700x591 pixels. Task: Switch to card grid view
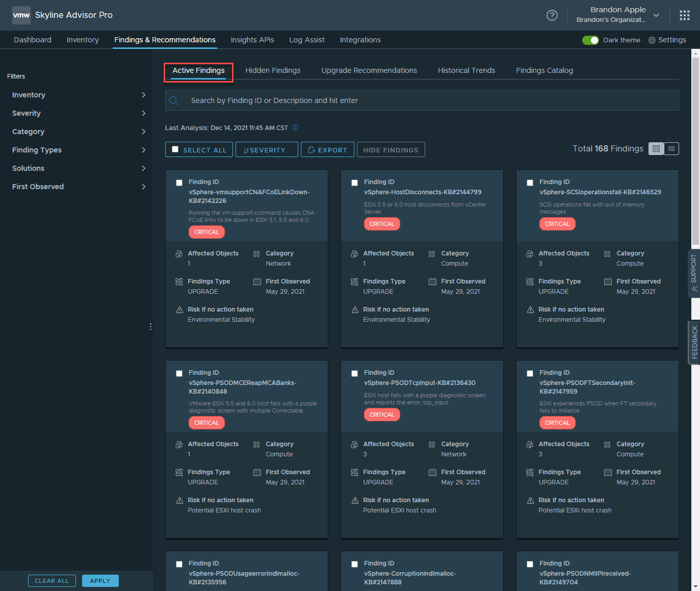click(x=656, y=149)
